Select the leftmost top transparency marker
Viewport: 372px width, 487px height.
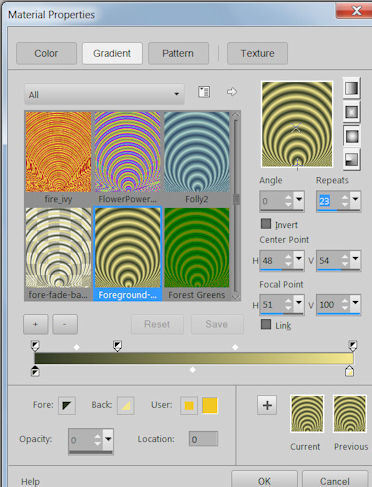click(35, 346)
